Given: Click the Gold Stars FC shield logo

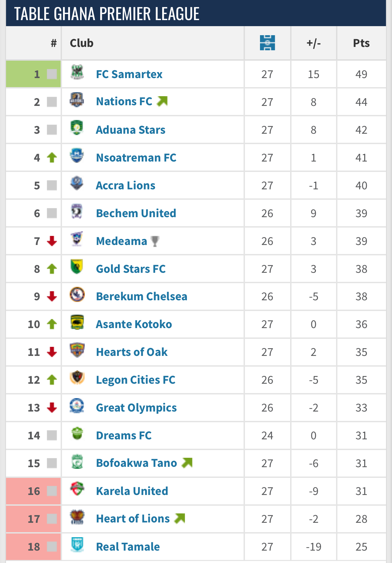Looking at the screenshot, I should coord(77,267).
